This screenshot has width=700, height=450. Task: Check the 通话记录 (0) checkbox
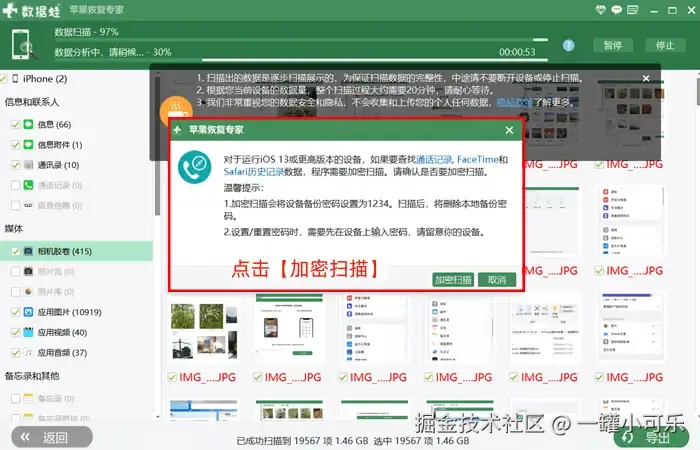(16, 185)
